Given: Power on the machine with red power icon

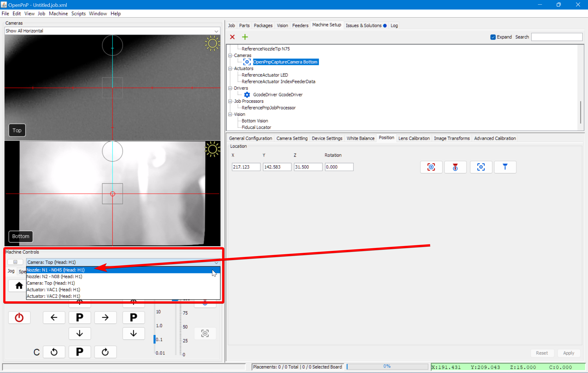Looking at the screenshot, I should point(19,317).
